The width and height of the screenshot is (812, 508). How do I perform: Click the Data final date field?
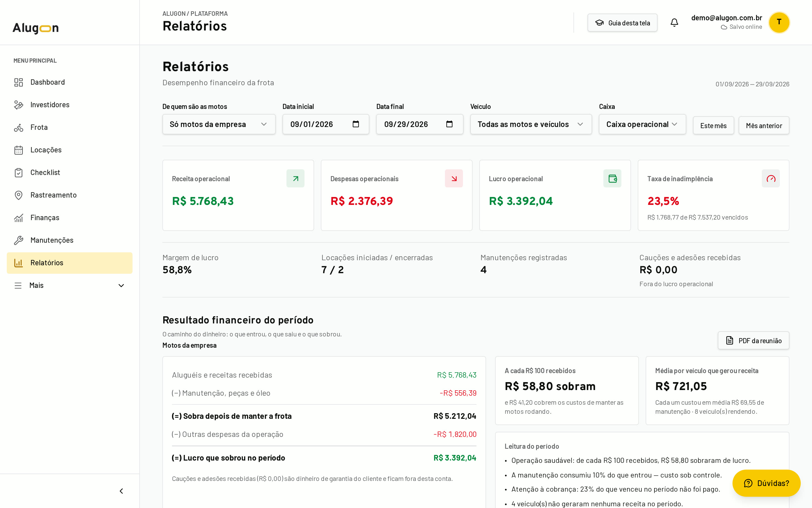[420, 124]
